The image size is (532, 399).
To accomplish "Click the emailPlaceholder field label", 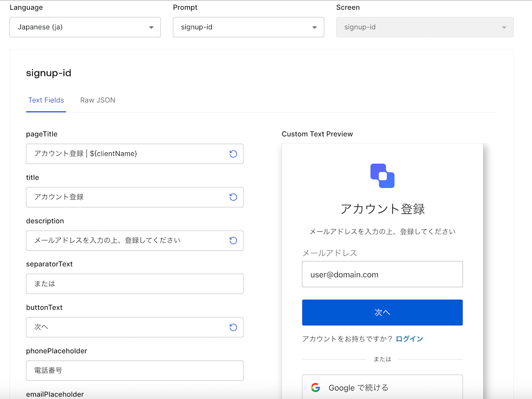I will [55, 394].
